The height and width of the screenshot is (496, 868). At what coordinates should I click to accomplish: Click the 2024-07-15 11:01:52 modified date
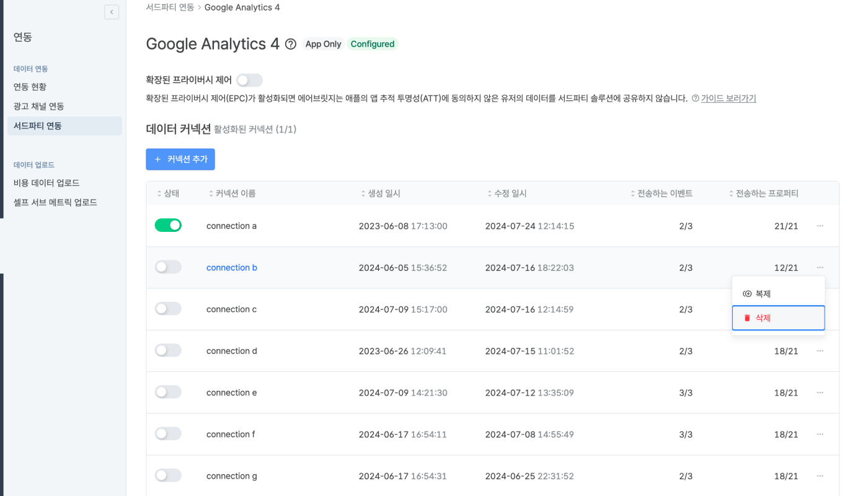[x=529, y=351]
